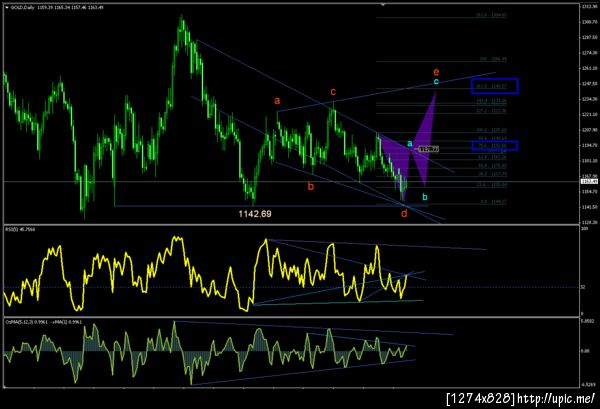Select the red wave label e
Viewport: 600px width, 409px height.
point(436,72)
